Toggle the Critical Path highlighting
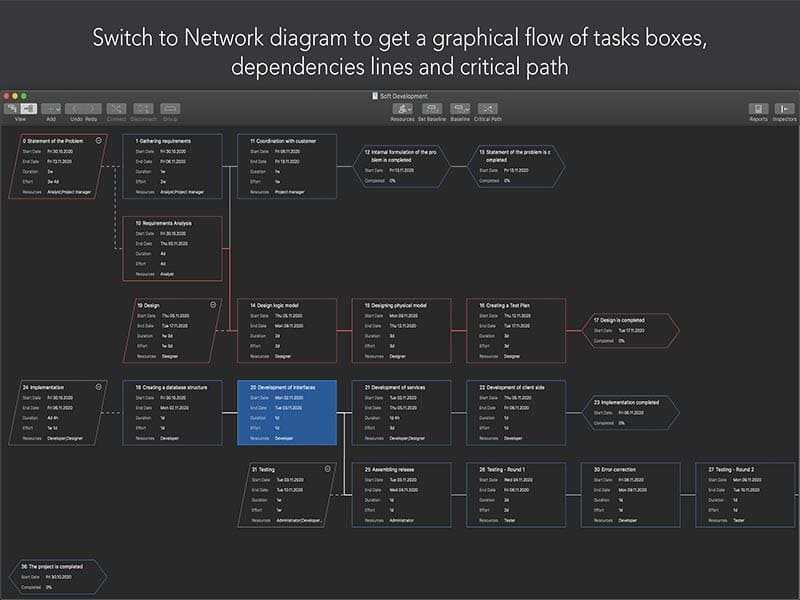Image resolution: width=800 pixels, height=600 pixels. [x=488, y=108]
